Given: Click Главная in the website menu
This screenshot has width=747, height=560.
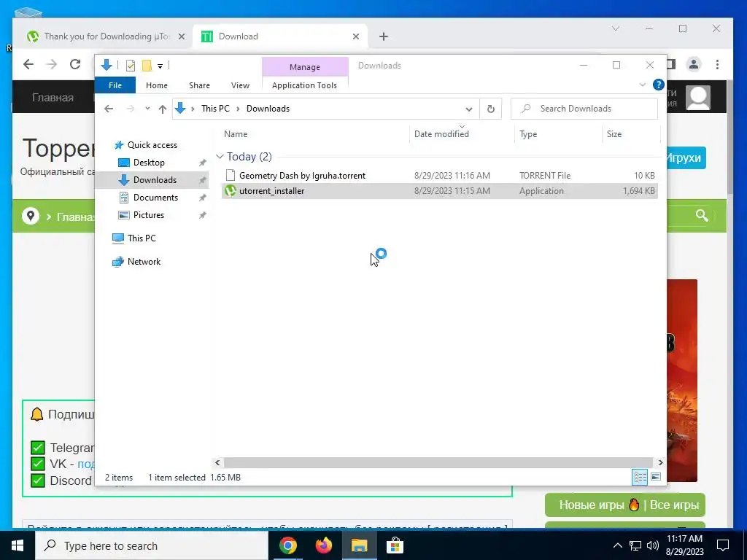Looking at the screenshot, I should coord(53,98).
